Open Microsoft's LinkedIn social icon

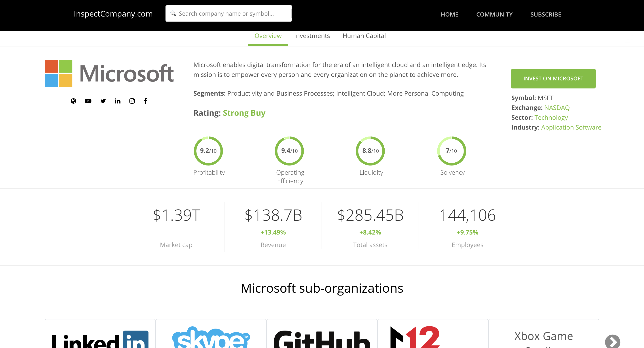coord(117,101)
